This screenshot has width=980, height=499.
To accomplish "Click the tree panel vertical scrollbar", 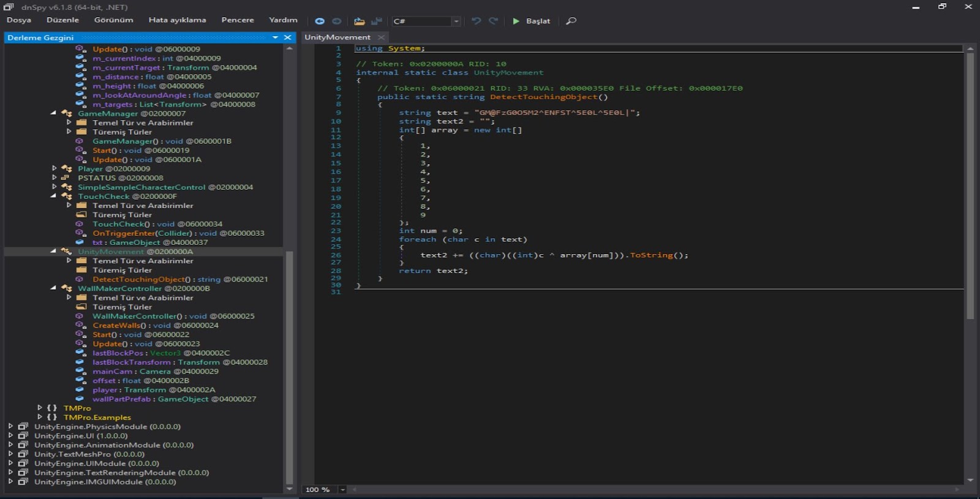I will pos(289,367).
